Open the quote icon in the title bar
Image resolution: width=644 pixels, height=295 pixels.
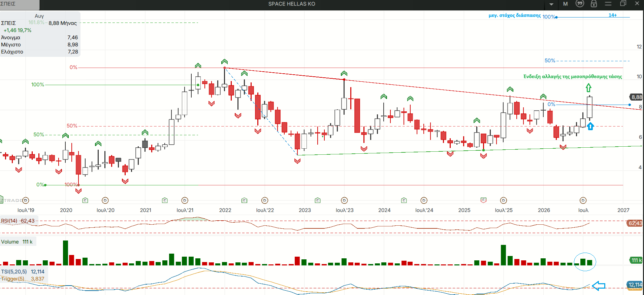tap(580, 4)
